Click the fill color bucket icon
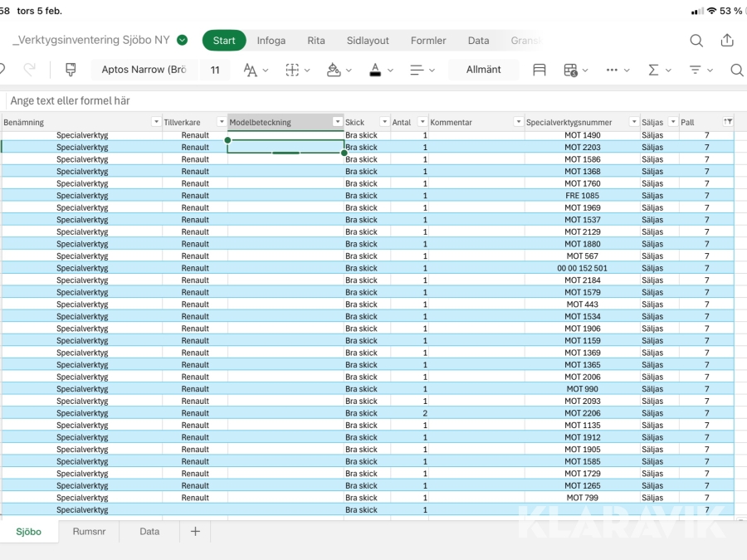 334,70
